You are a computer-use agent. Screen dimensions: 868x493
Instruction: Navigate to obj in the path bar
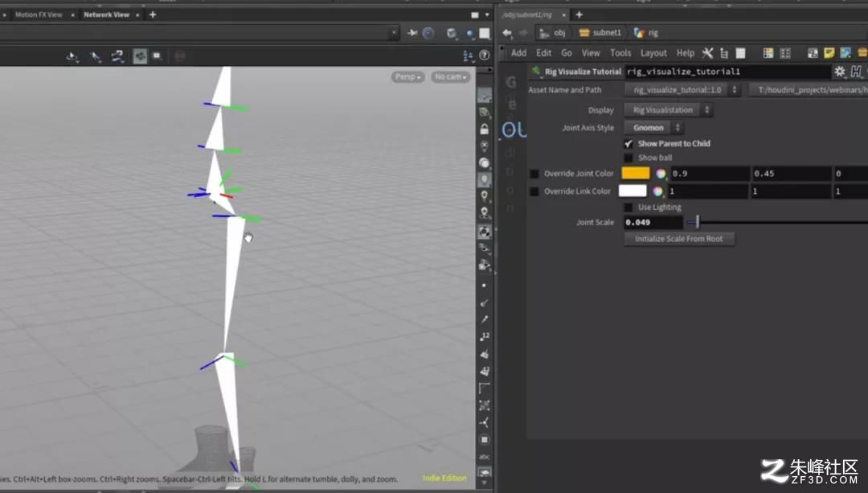point(552,33)
